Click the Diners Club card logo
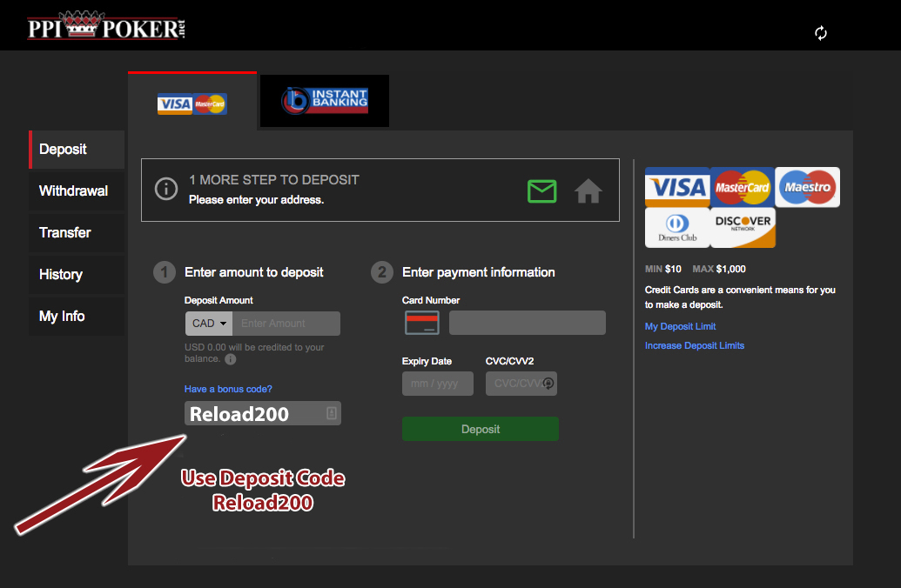Viewport: 901px width, 588px height. click(x=677, y=228)
